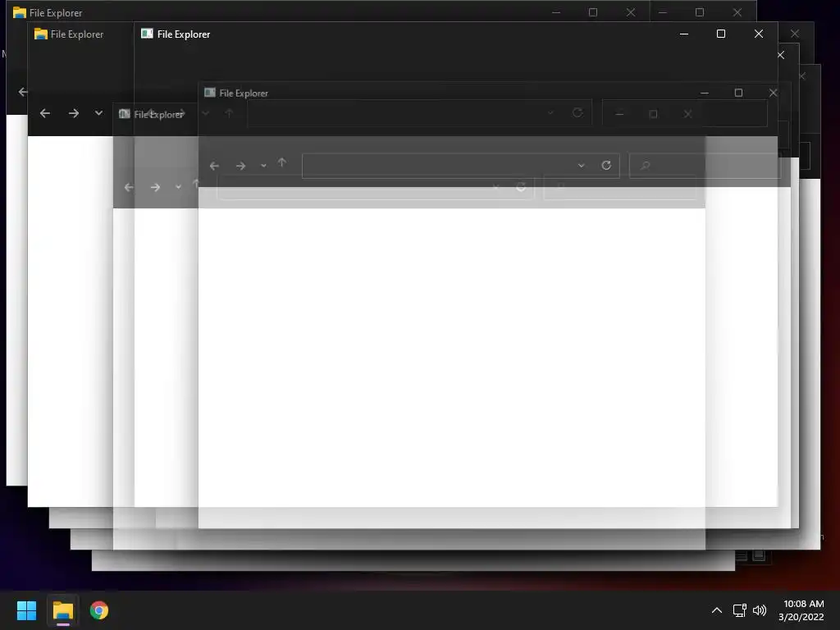This screenshot has width=840, height=630.
Task: Click the search box with magnifier icon
Action: [705, 166]
